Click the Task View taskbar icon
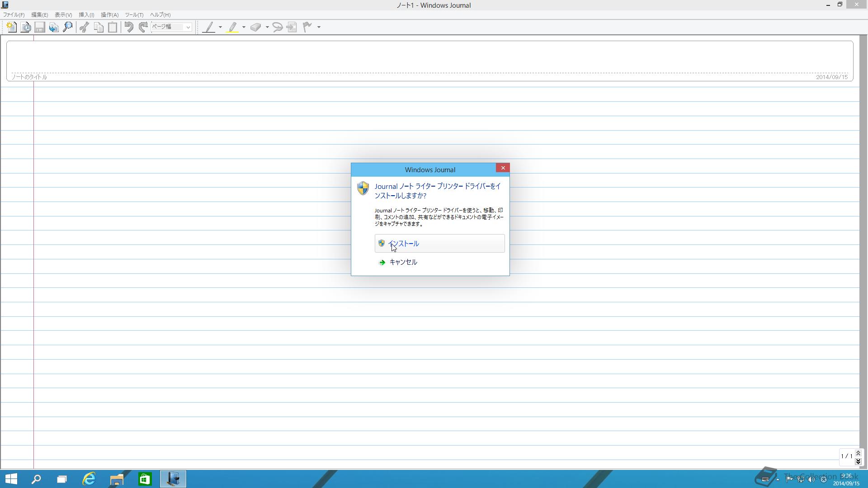This screenshot has height=488, width=868. point(62,479)
